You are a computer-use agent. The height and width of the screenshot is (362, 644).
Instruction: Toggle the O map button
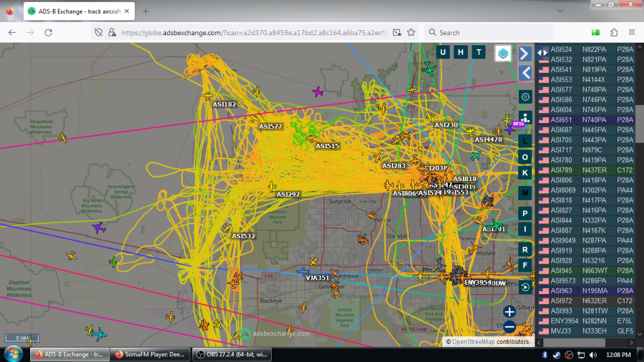(525, 157)
